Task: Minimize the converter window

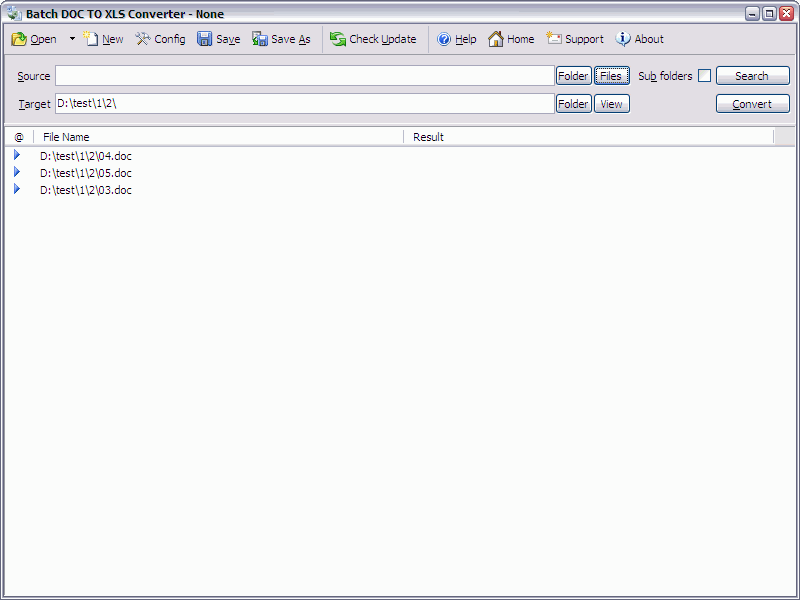Action: point(752,14)
